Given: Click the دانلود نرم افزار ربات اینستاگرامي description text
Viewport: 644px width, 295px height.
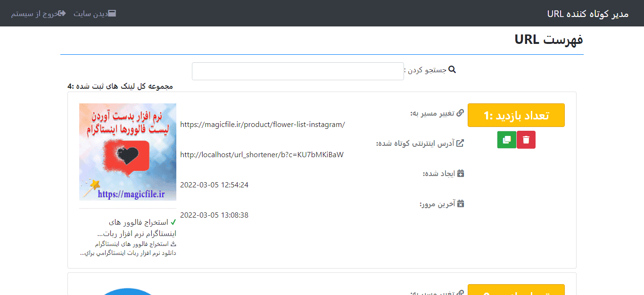Looking at the screenshot, I should point(128,253).
